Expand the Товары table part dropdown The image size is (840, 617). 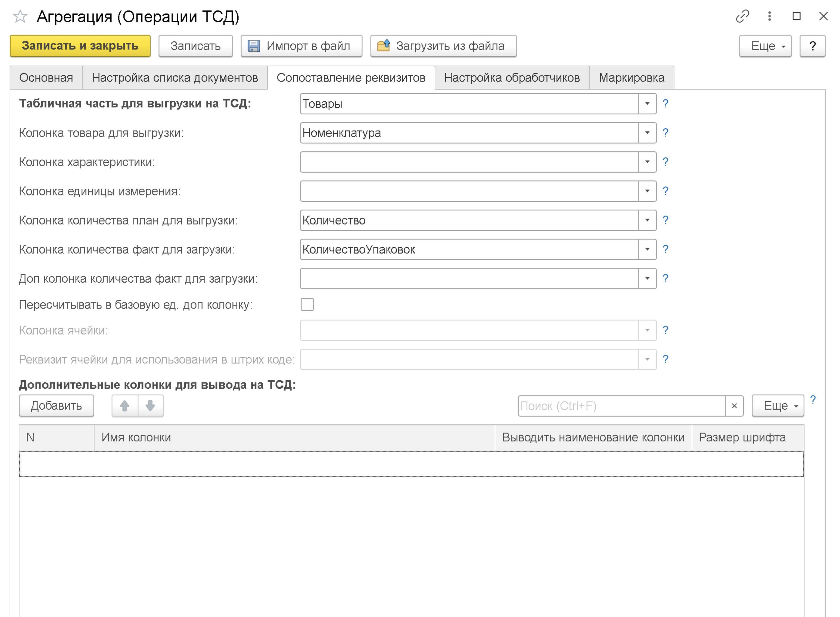[x=647, y=104]
